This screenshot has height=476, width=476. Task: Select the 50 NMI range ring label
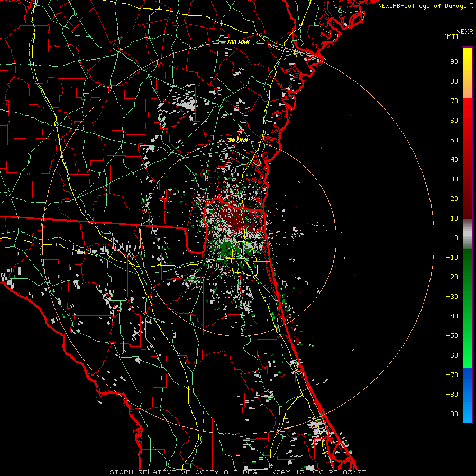[x=239, y=140]
